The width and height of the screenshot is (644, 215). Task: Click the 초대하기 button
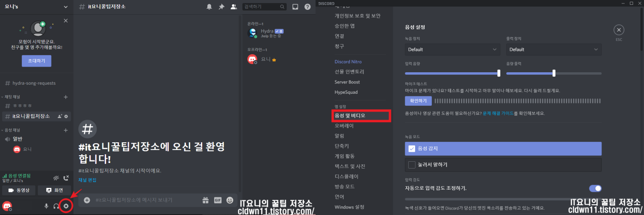click(36, 61)
